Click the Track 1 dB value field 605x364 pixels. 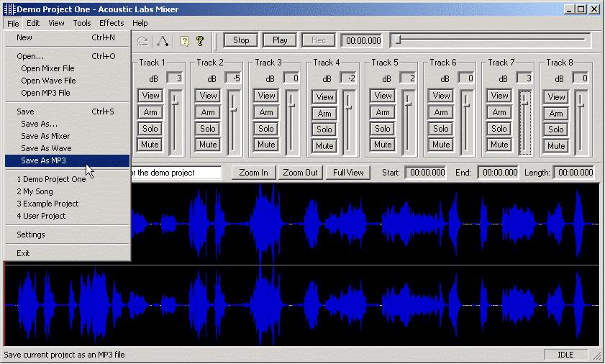175,78
